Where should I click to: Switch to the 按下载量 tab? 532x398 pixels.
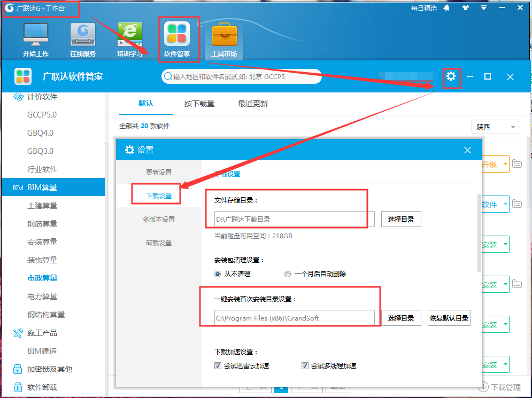[199, 104]
